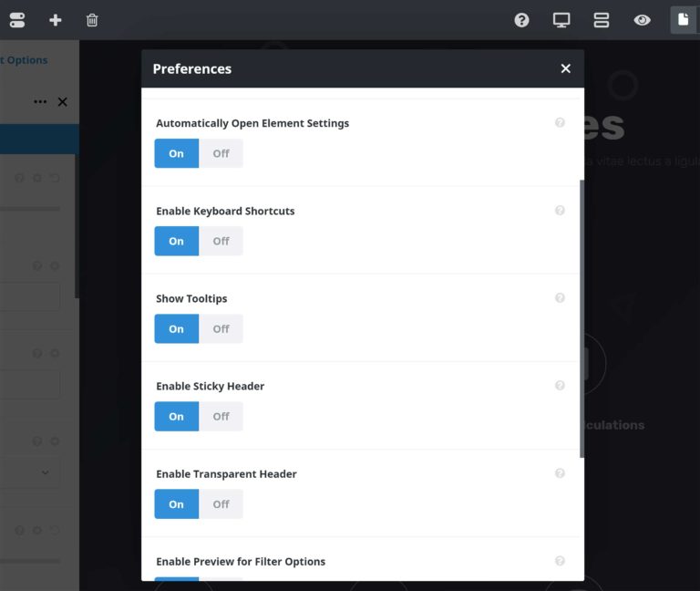Open help icon for Enable Sticky Header
This screenshot has width=700, height=591.
tap(560, 385)
